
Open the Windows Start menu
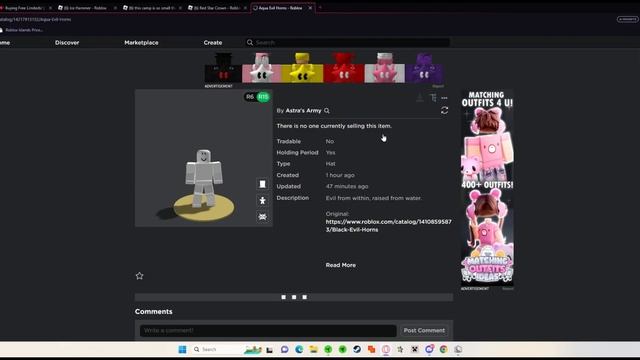[x=182, y=349]
